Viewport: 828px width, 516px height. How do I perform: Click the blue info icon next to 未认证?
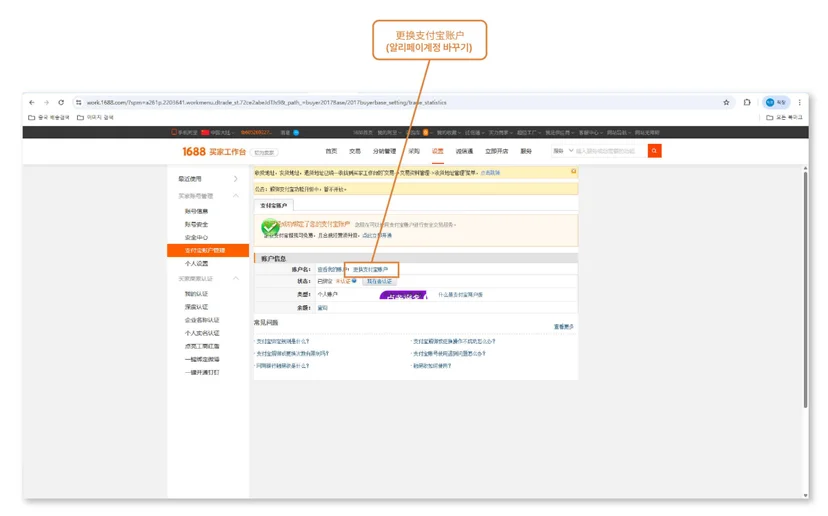[x=354, y=281]
